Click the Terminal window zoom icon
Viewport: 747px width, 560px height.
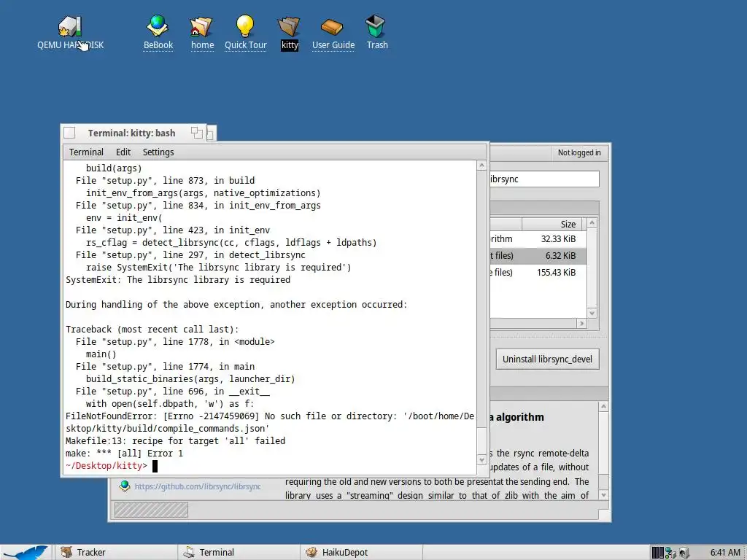pyautogui.click(x=197, y=133)
